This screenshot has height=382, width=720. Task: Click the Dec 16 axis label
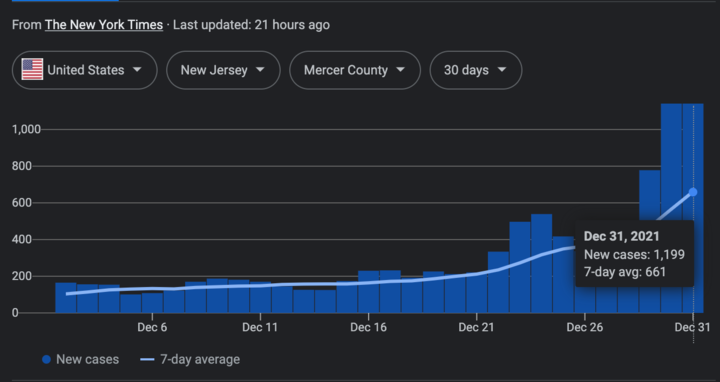(x=368, y=327)
